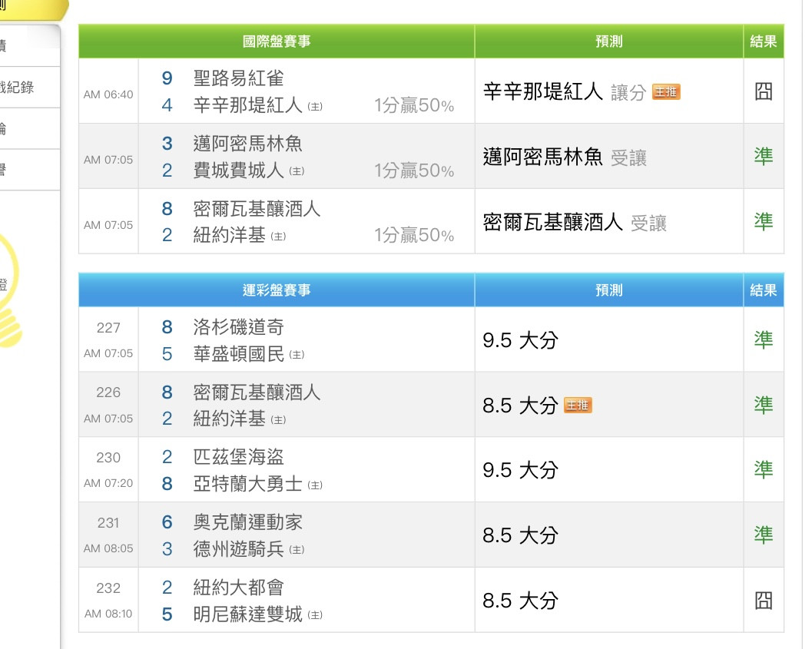Screen dimensions: 812x649
Task: Click the 1分贏50% odds for 辛辛那堤紅人
Action: pos(414,105)
